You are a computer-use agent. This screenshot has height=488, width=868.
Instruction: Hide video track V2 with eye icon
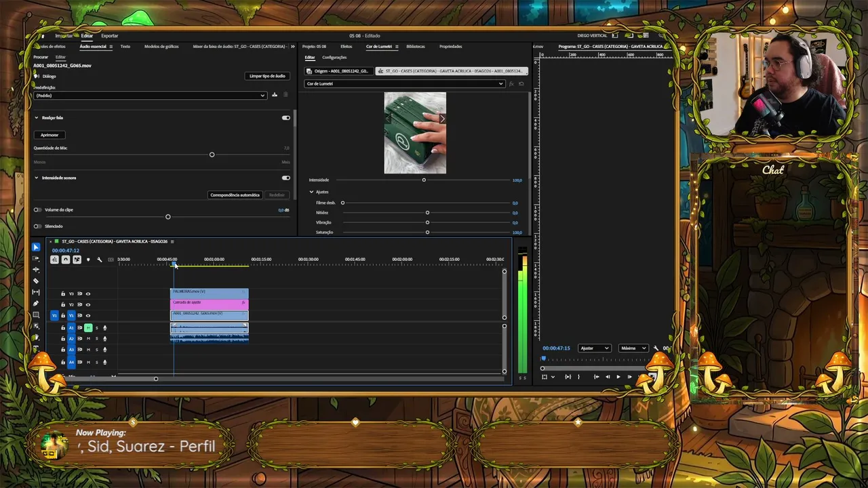87,304
